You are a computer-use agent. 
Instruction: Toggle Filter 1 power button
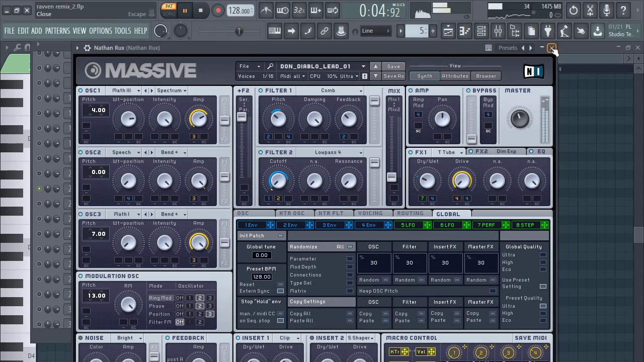pyautogui.click(x=261, y=90)
